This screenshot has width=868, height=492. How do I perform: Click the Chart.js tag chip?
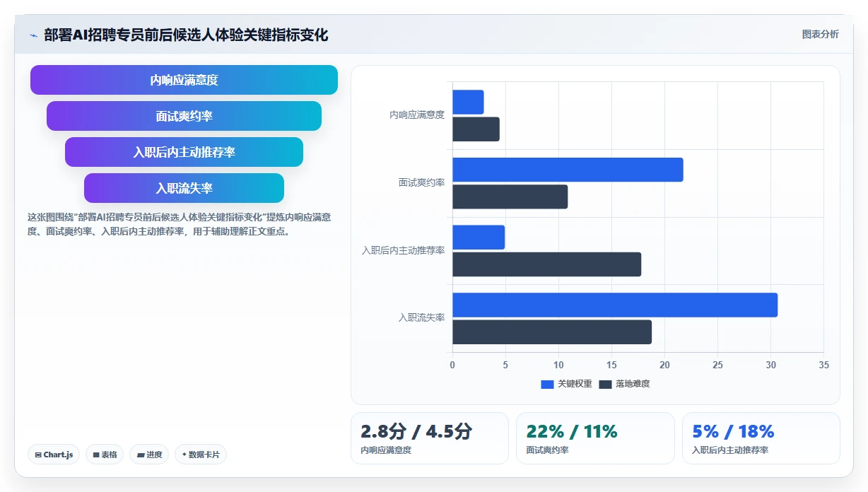(54, 455)
